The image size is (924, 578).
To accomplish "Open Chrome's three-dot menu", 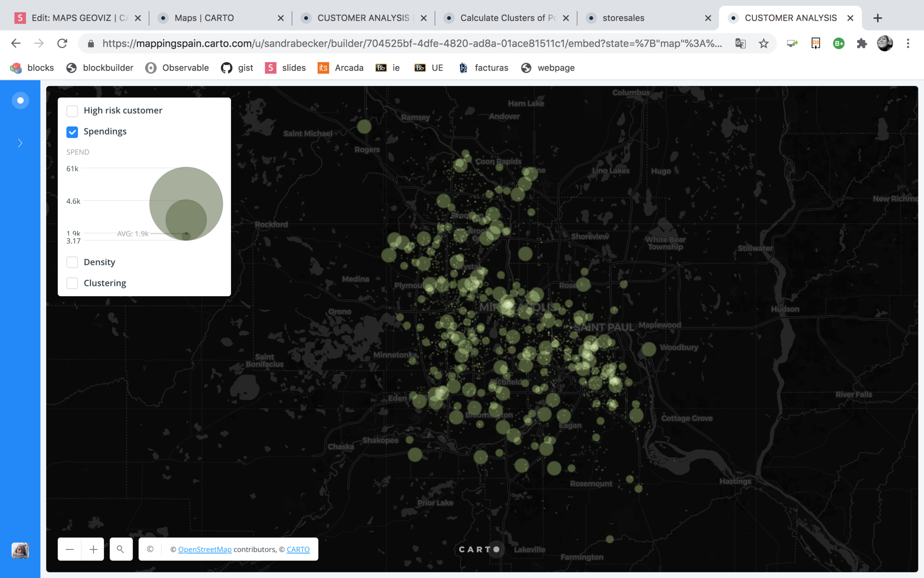I will pos(908,43).
